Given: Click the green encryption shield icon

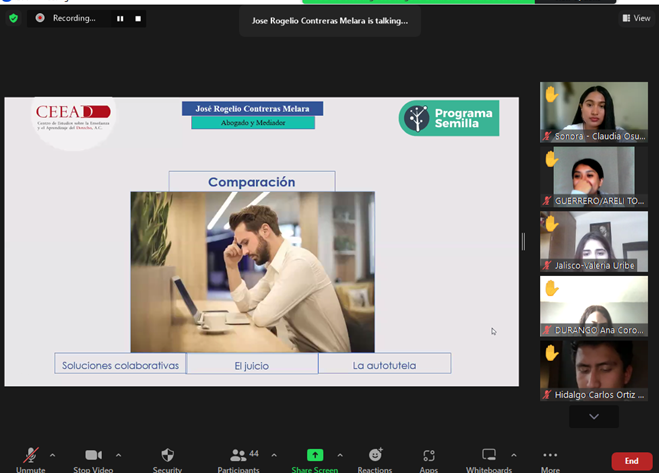Looking at the screenshot, I should pyautogui.click(x=13, y=18).
